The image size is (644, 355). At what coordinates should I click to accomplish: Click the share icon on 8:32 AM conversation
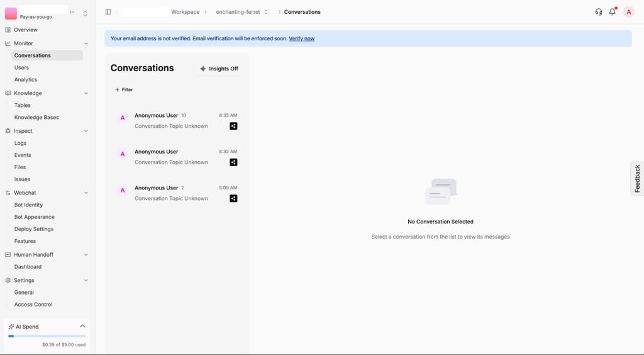[x=233, y=162]
